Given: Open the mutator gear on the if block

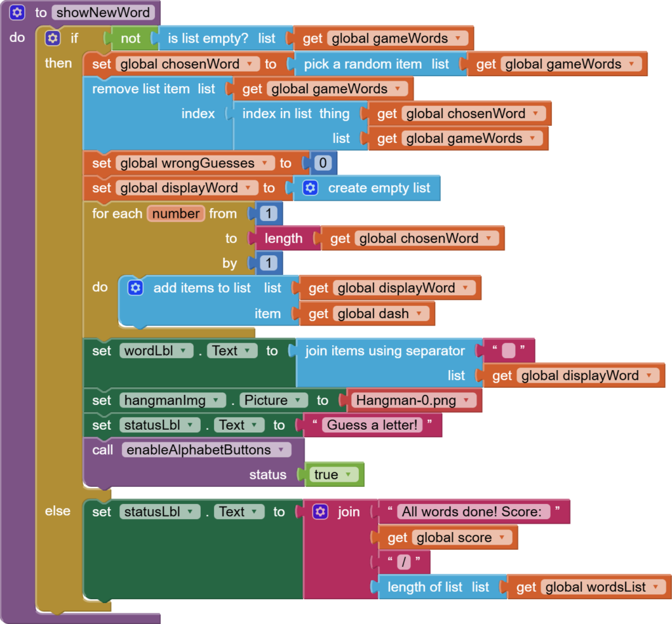Looking at the screenshot, I should (x=52, y=38).
